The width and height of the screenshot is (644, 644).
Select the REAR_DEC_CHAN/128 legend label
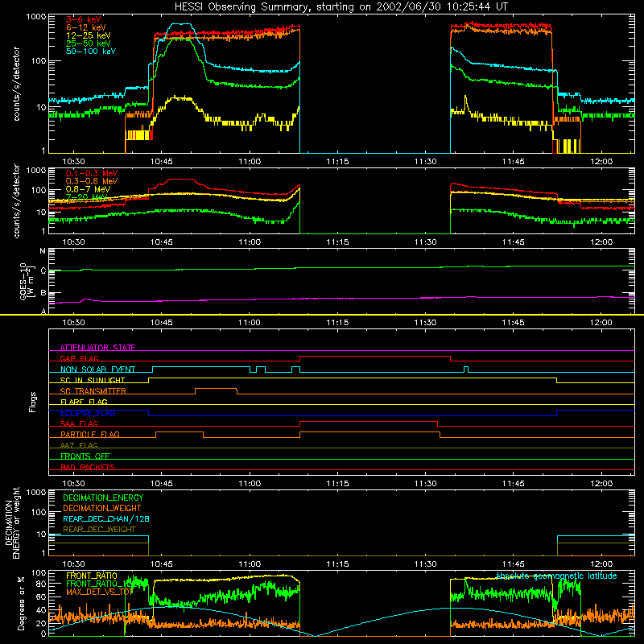tap(106, 518)
